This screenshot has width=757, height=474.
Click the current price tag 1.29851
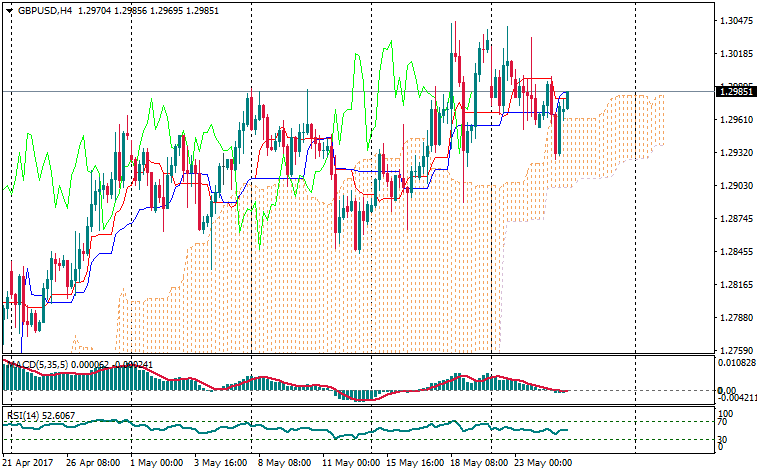(x=736, y=92)
